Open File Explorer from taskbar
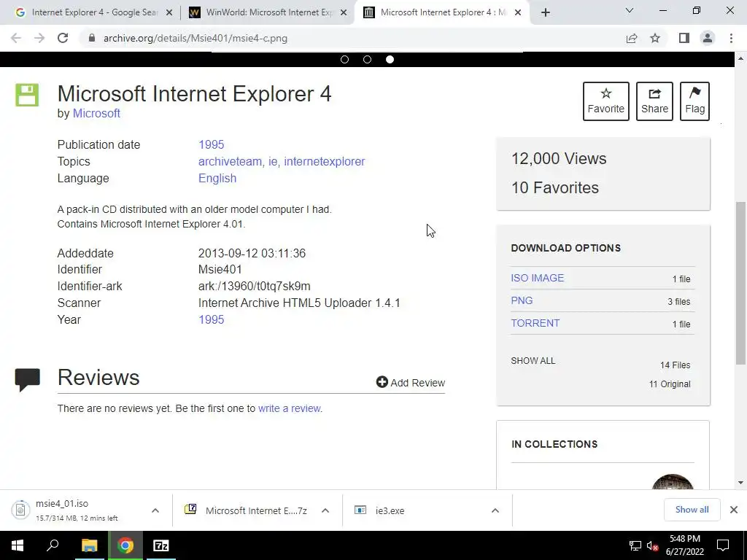This screenshot has height=560, width=747. (89, 545)
